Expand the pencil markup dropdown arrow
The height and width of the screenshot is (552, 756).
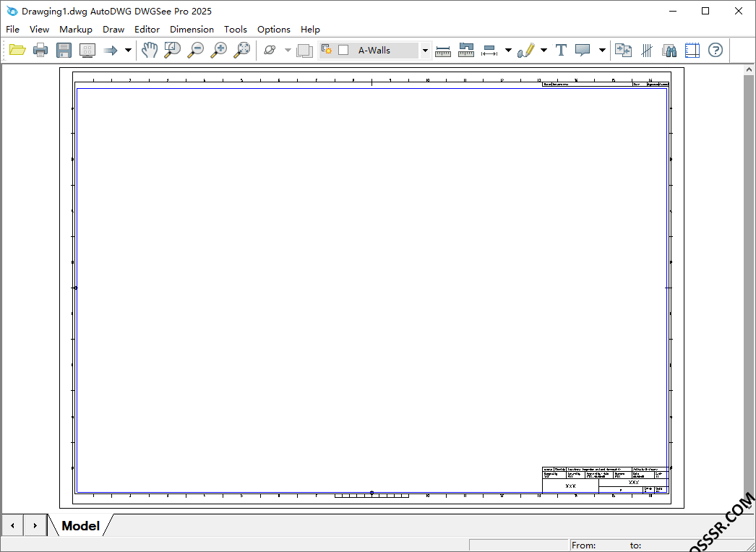pyautogui.click(x=544, y=50)
